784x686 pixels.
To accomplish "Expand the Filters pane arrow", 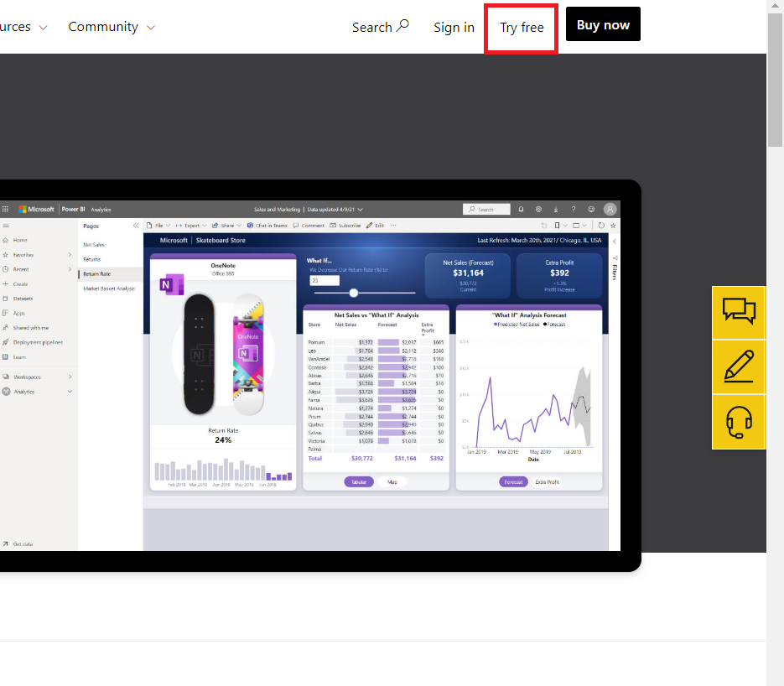I will 615,242.
